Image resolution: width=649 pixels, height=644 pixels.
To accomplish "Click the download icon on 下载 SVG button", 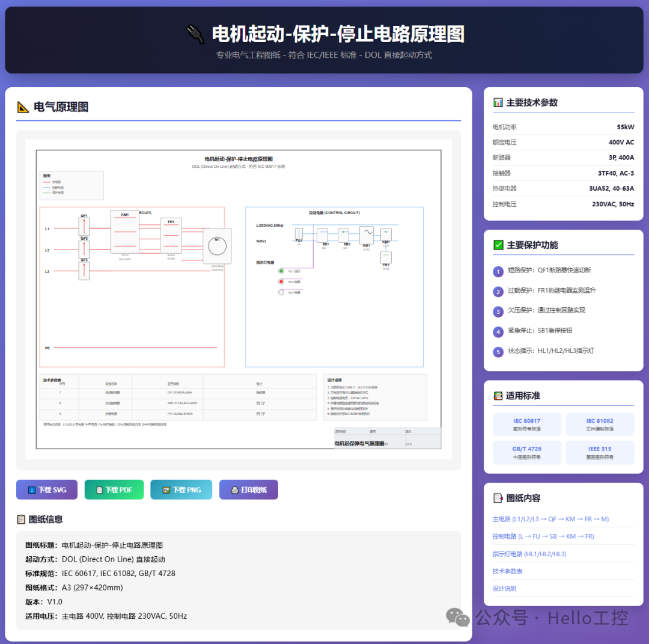I will 31,489.
